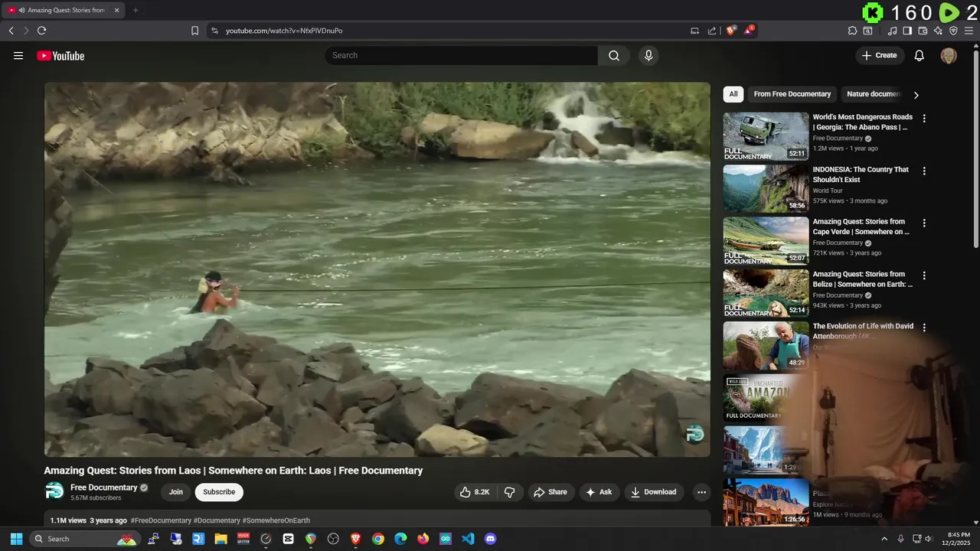
Task: Select the All filter chip
Action: tap(733, 94)
